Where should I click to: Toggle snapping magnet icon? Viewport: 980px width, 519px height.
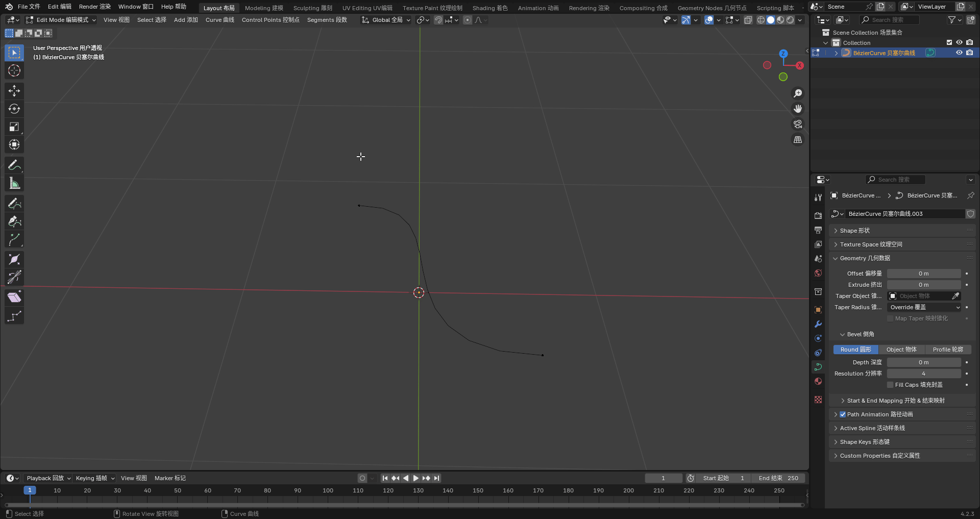tap(438, 20)
